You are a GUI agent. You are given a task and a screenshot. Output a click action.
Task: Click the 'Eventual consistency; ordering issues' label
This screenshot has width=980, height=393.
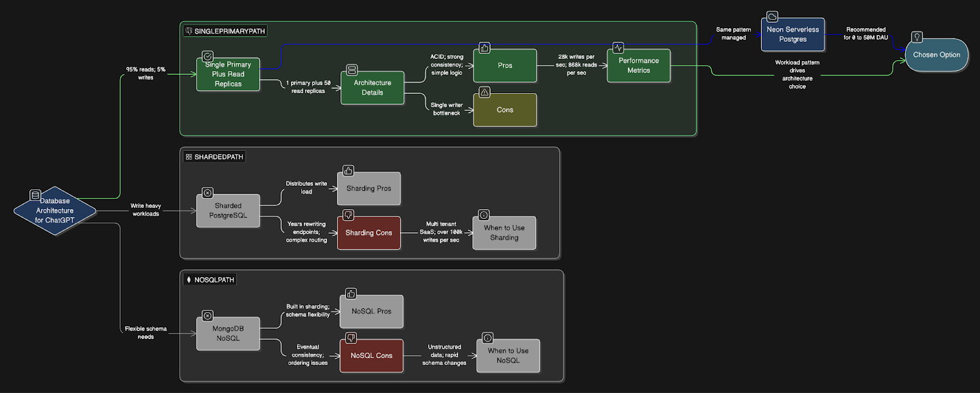tap(308, 355)
